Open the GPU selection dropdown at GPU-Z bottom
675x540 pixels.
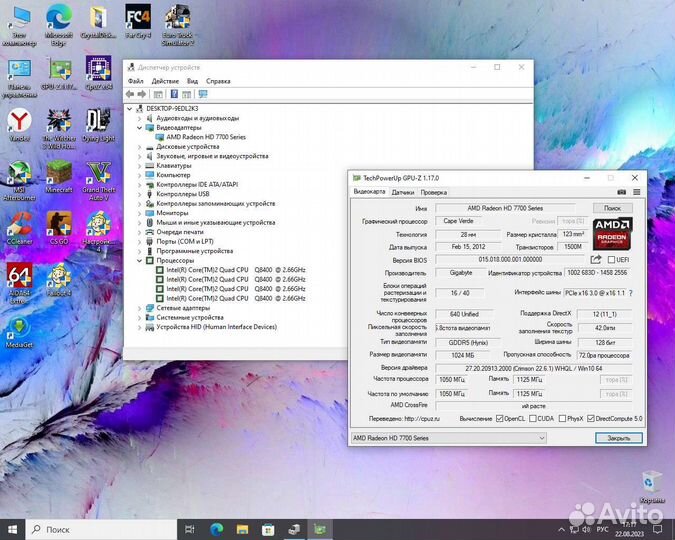[449, 438]
